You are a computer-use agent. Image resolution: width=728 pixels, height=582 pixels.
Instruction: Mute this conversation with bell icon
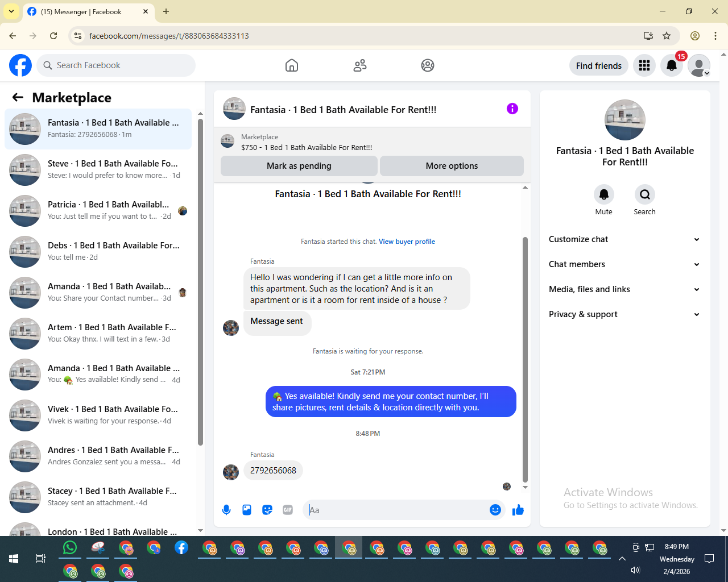604,194
